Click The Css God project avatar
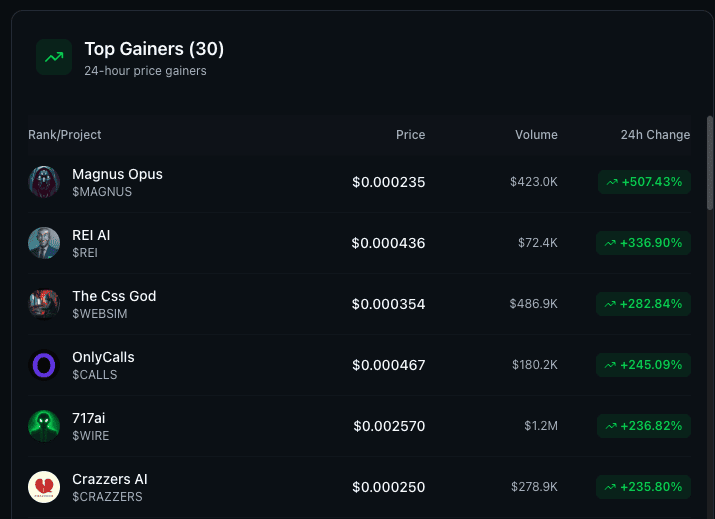This screenshot has width=715, height=519. click(44, 304)
